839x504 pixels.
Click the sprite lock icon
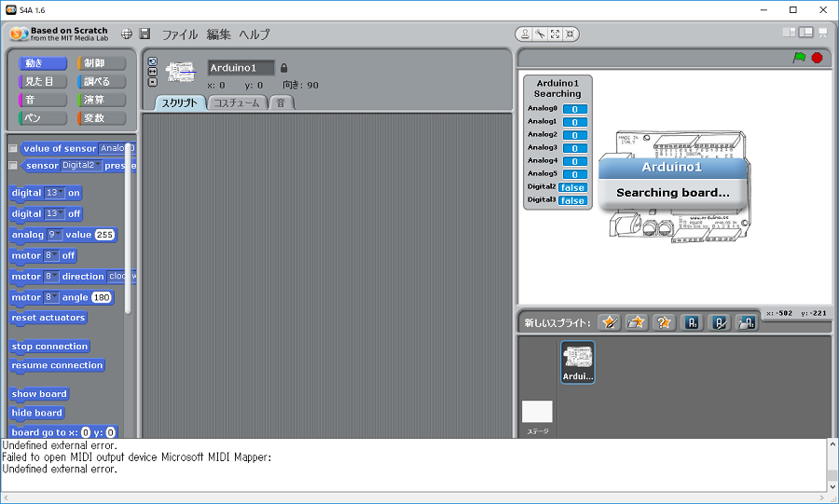284,68
